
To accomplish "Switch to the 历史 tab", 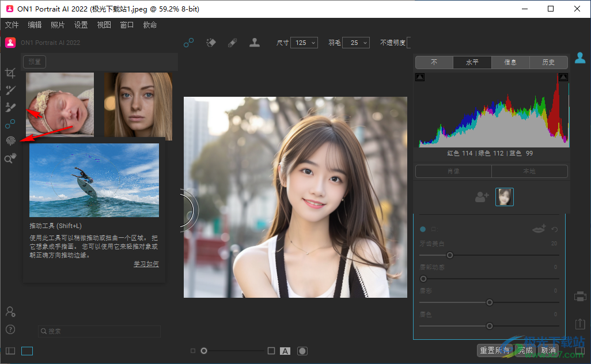I will coord(548,62).
